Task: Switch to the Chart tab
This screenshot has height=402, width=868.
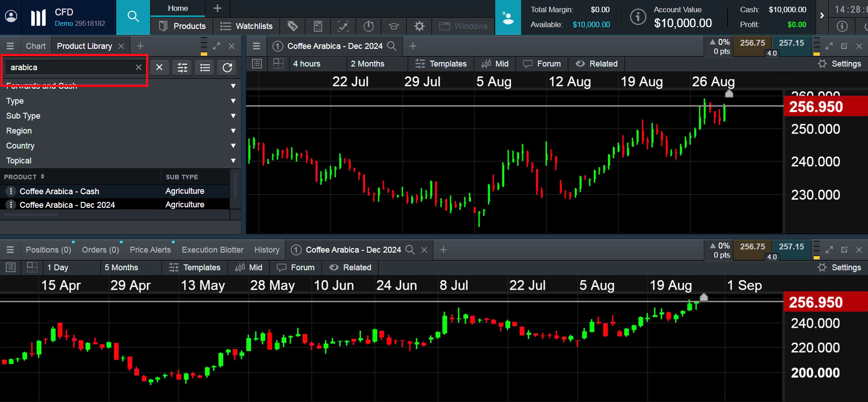Action: 36,46
